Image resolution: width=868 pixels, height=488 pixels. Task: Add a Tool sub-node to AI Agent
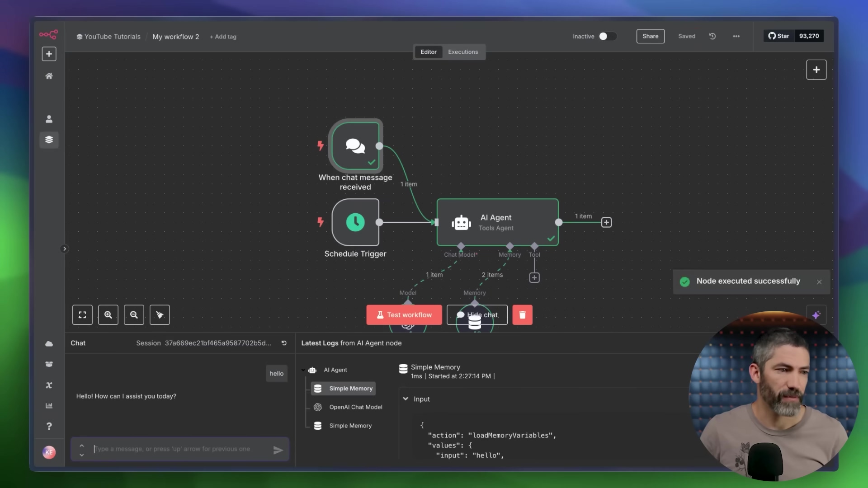tap(534, 277)
